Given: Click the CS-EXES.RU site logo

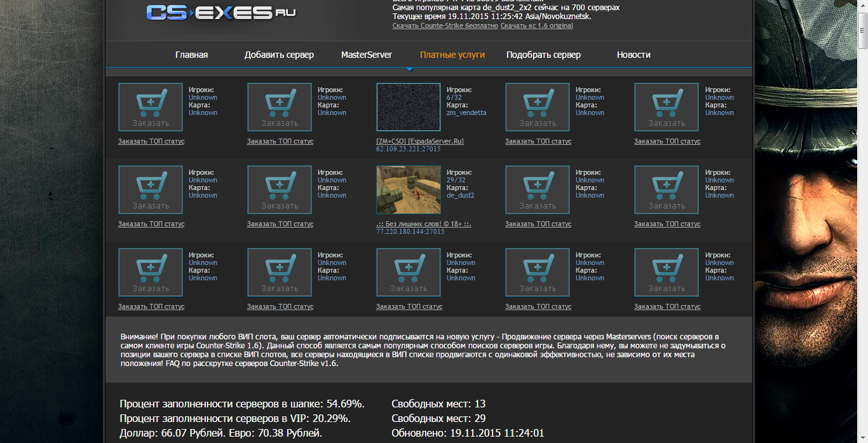Looking at the screenshot, I should click(220, 12).
